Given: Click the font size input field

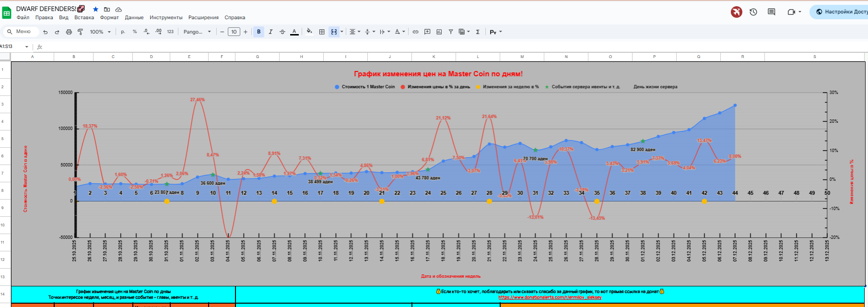Looking at the screenshot, I should click(x=234, y=32).
